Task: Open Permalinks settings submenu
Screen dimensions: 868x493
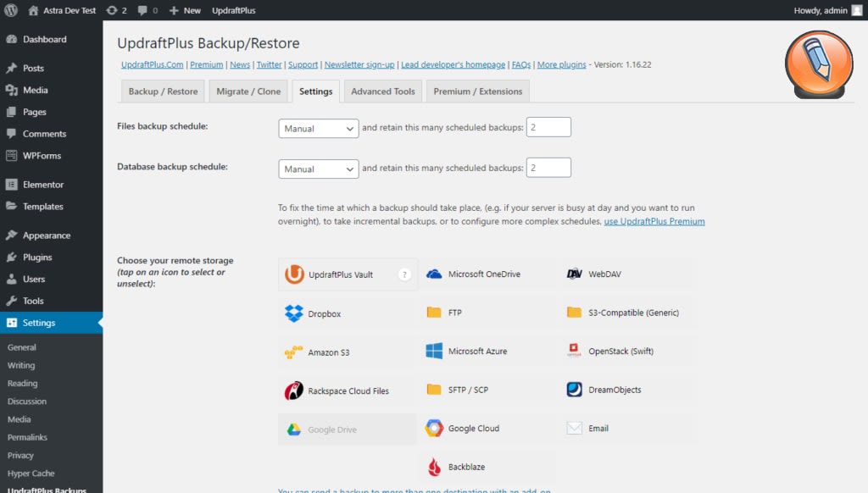Action: [x=27, y=437]
